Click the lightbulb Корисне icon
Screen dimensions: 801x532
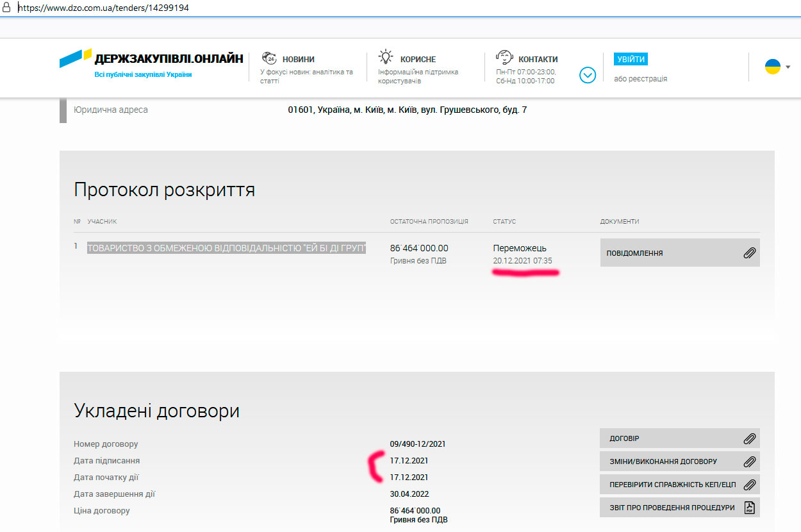(386, 56)
